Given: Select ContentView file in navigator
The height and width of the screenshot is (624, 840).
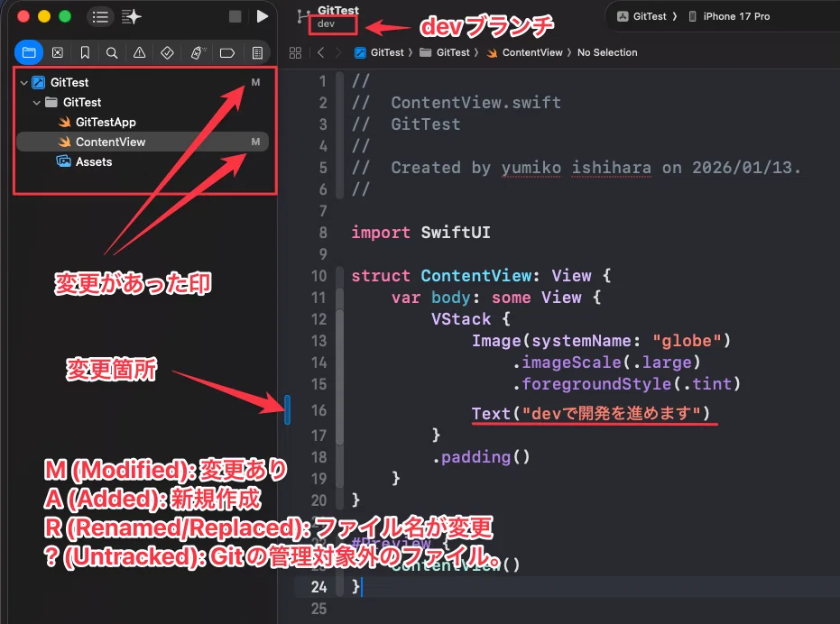Looking at the screenshot, I should [143, 142].
